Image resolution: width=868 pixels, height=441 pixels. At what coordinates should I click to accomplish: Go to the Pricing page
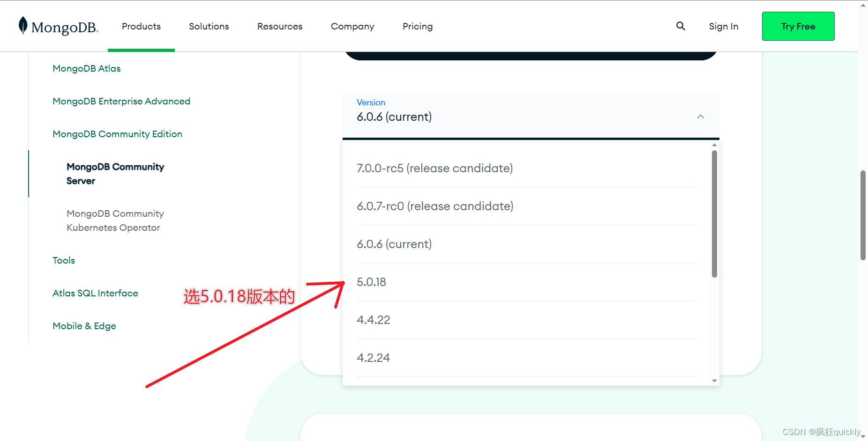tap(418, 26)
